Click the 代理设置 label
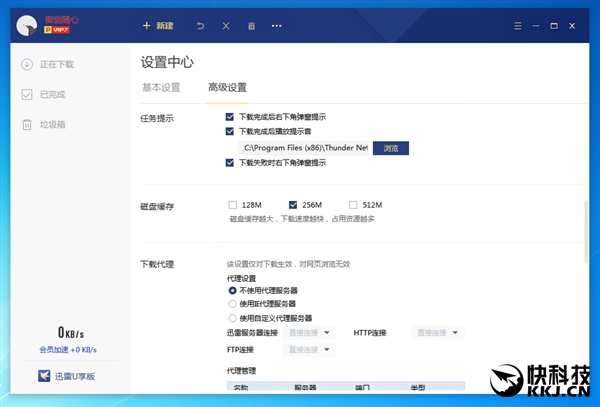 241,278
